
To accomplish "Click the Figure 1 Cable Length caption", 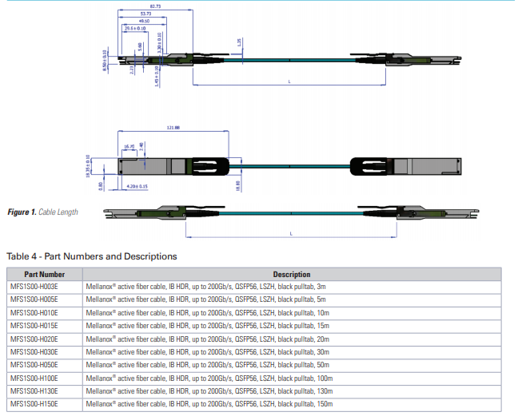I will (43, 212).
